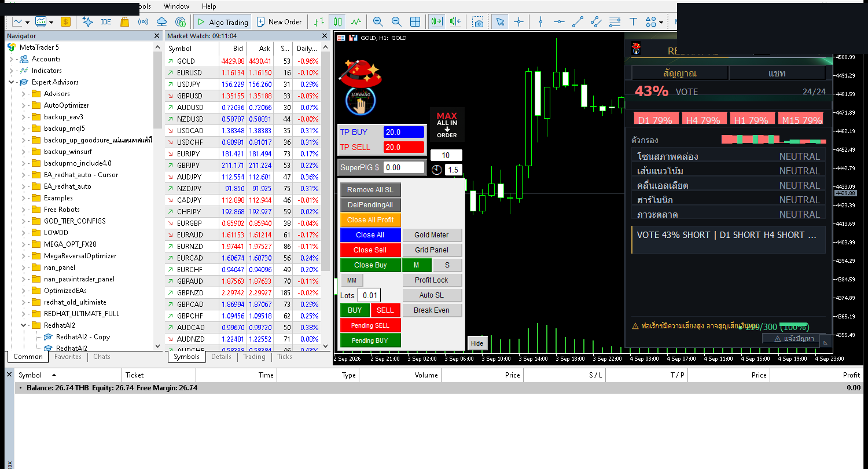This screenshot has height=469, width=868.
Task: Switch chart to bar chart mode
Action: pos(319,22)
